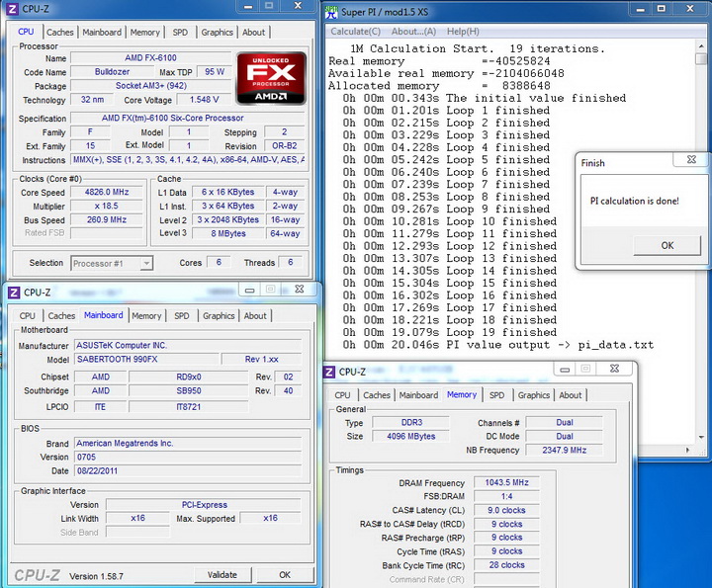Screen dimensions: 712x588
Task: Select SPD tab in Mainboard CPU-Z window
Action: (x=182, y=316)
